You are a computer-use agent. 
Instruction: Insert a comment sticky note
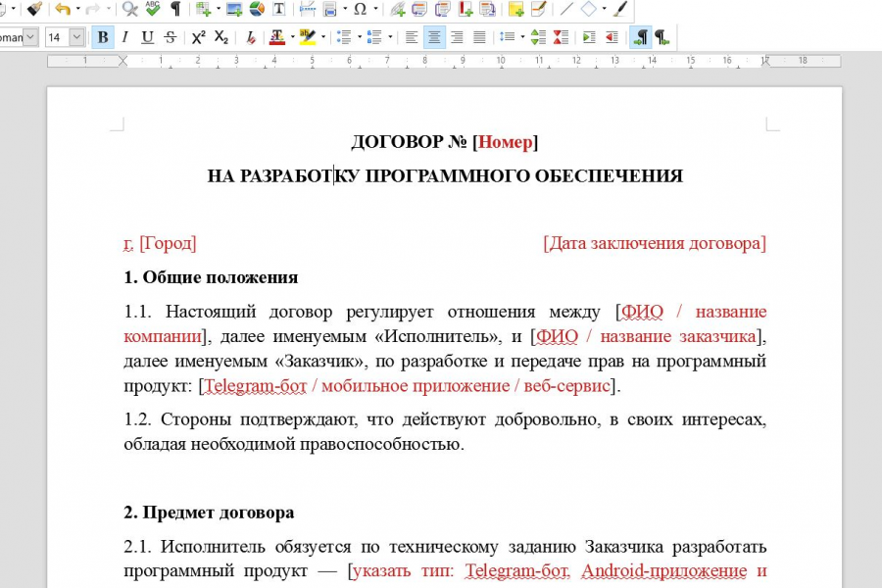click(x=515, y=9)
